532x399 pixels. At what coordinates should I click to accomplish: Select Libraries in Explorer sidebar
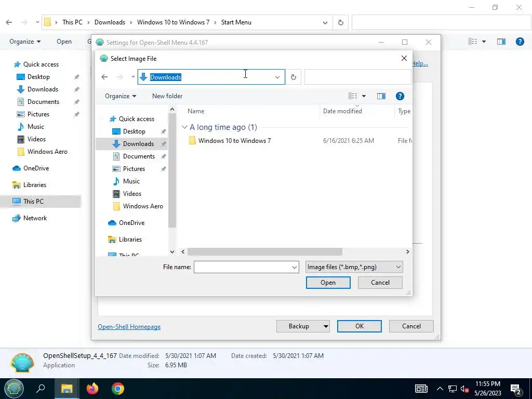point(35,185)
